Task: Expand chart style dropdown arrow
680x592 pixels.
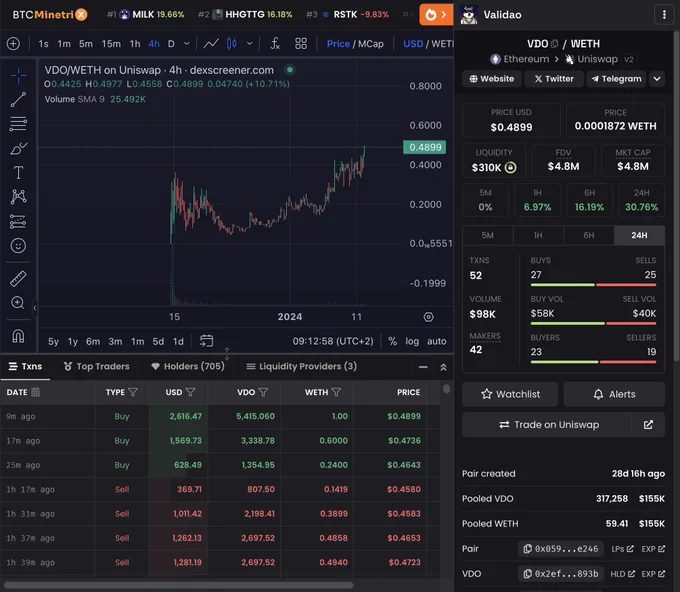Action: click(x=249, y=43)
